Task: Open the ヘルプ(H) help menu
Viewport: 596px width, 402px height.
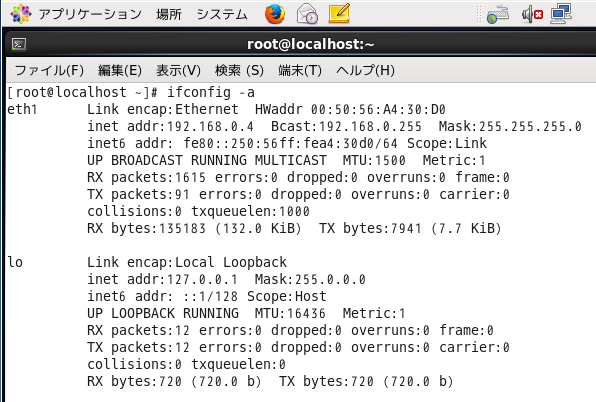Action: [x=365, y=70]
